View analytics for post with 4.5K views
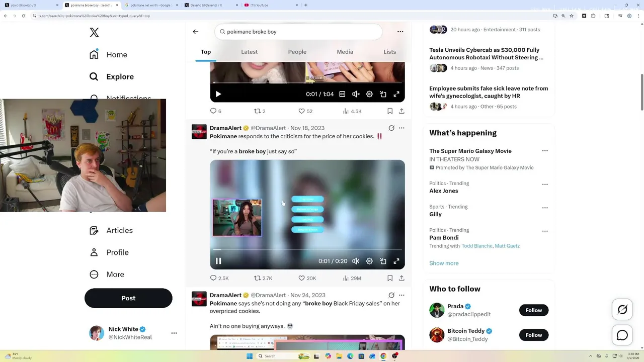Image resolution: width=644 pixels, height=362 pixels. [x=352, y=111]
